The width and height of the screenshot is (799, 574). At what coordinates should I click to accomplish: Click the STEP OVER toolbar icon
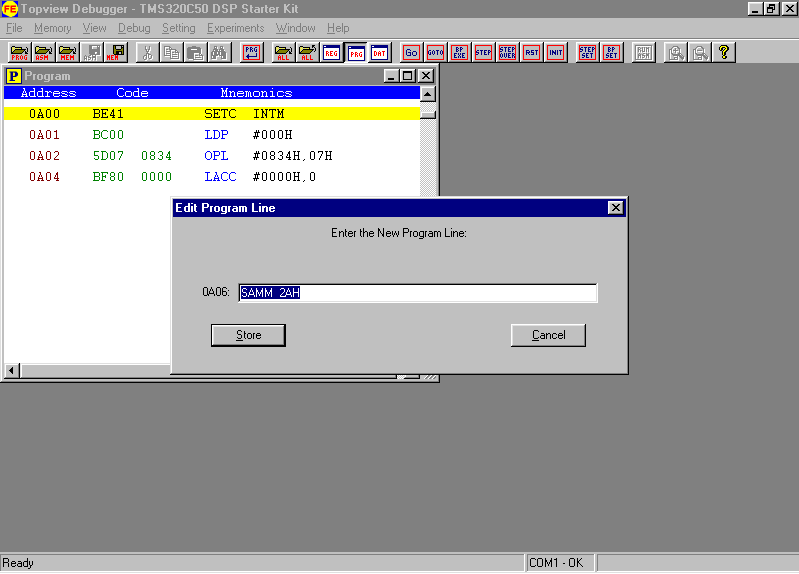508,52
